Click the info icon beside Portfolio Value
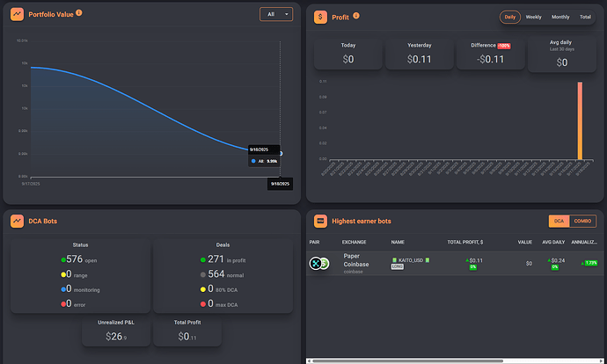The width and height of the screenshot is (607, 364). point(79,14)
